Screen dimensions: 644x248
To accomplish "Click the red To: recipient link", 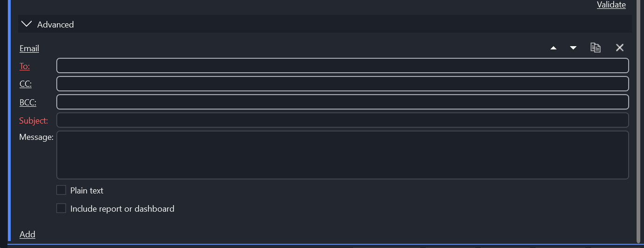I will [25, 66].
